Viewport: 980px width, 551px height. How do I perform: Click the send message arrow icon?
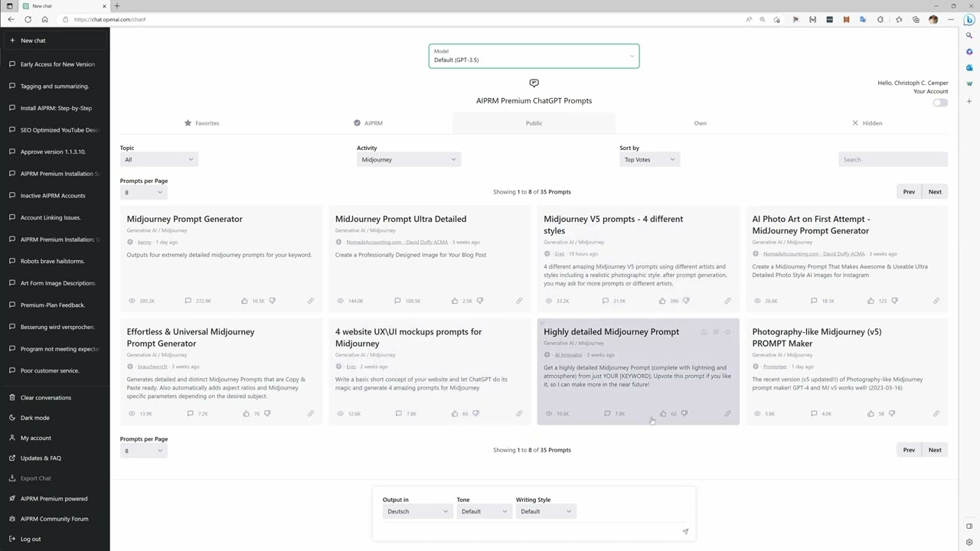tap(685, 531)
